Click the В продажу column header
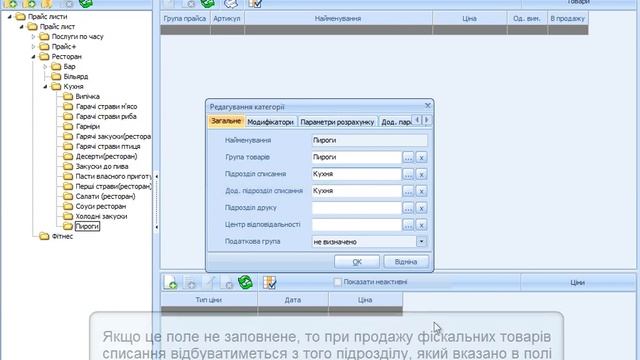640x360 pixels. click(568, 18)
